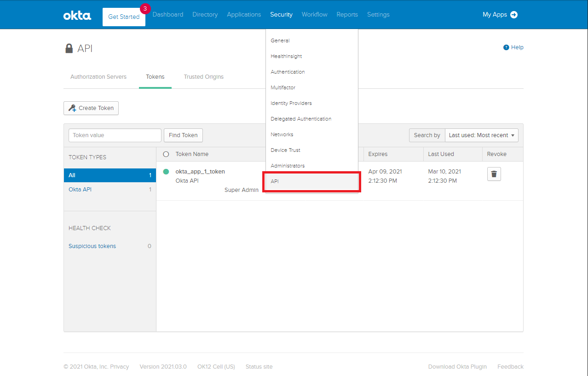Click the green status dot of okta_app_1_token

click(x=166, y=172)
